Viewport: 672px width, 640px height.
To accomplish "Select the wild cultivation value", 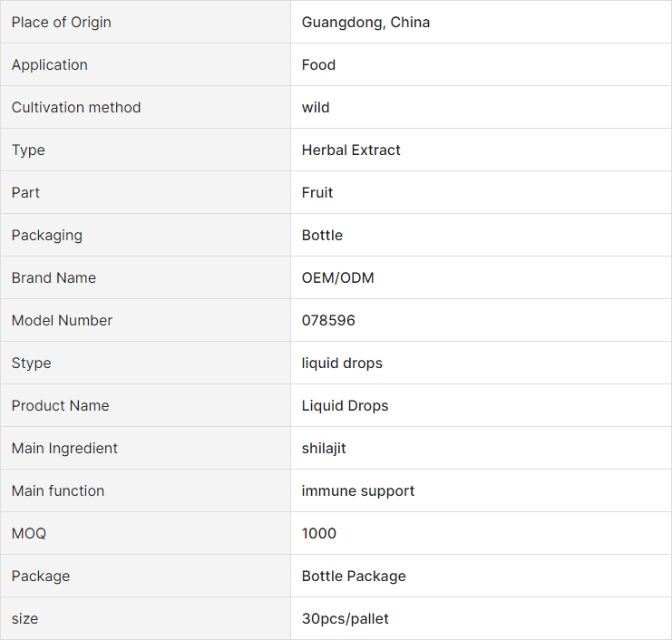I will (316, 107).
